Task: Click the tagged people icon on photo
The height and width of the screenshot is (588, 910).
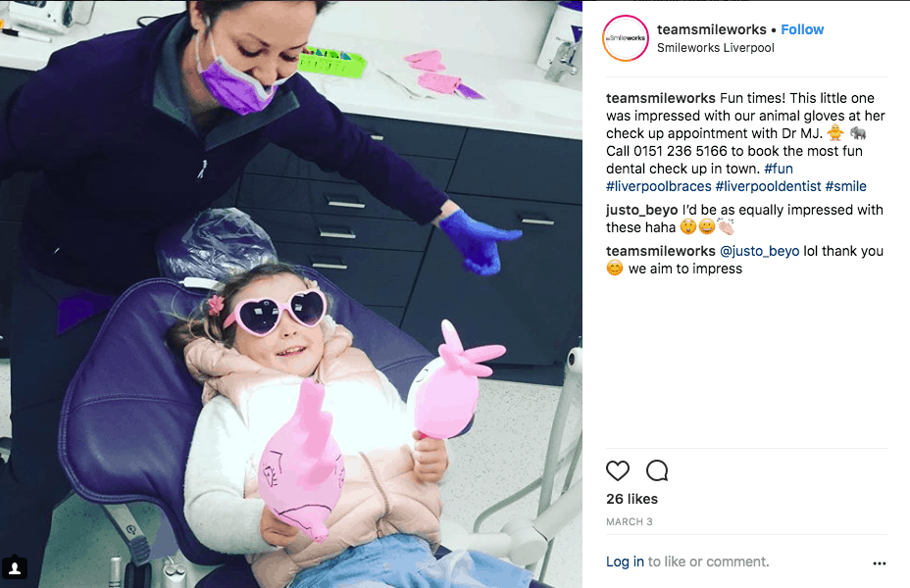Action: [15, 567]
